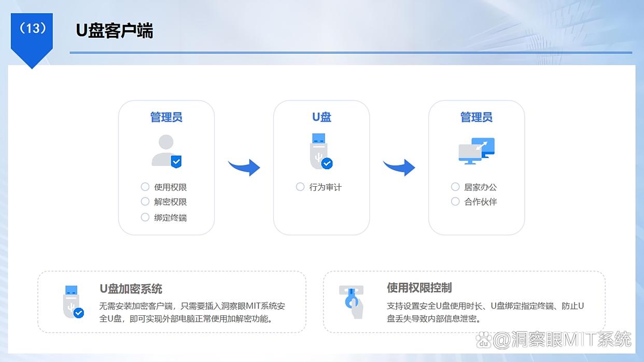Select the 绑定终端 radio circle
Screen dimensions: 644x362
(145, 217)
